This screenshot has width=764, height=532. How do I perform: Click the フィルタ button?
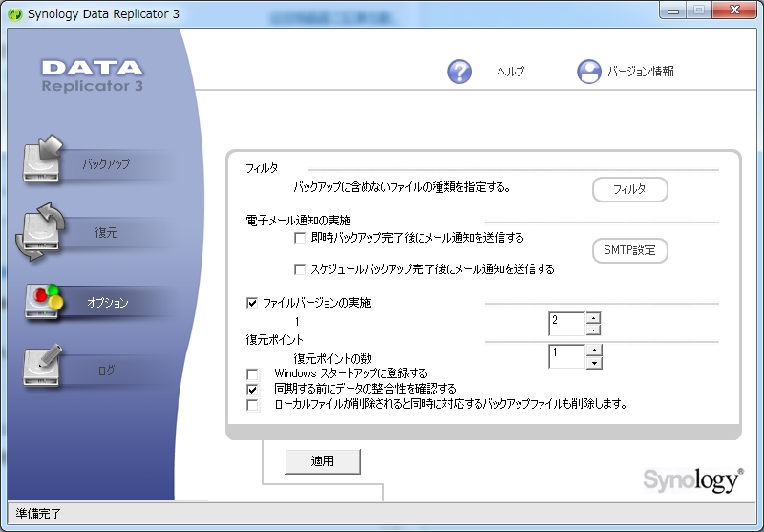[630, 189]
